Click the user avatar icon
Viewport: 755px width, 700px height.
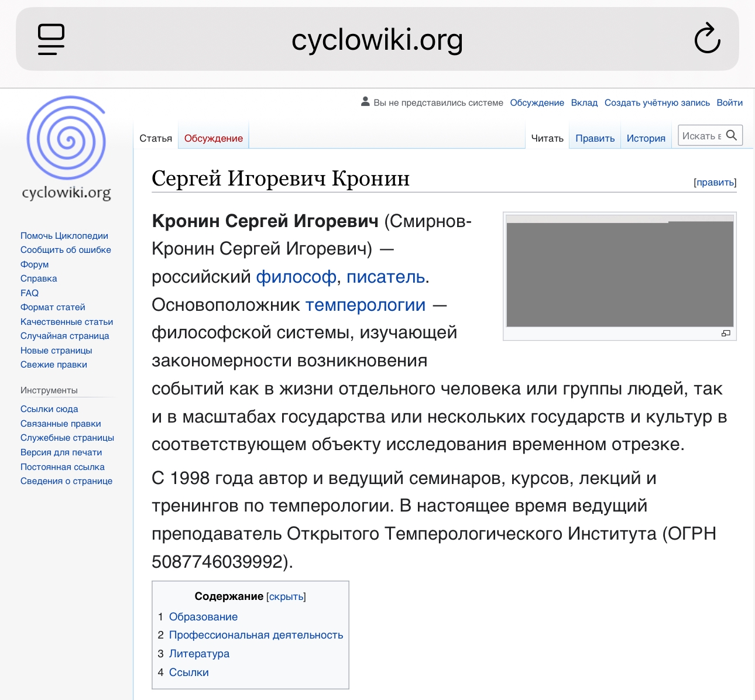365,102
